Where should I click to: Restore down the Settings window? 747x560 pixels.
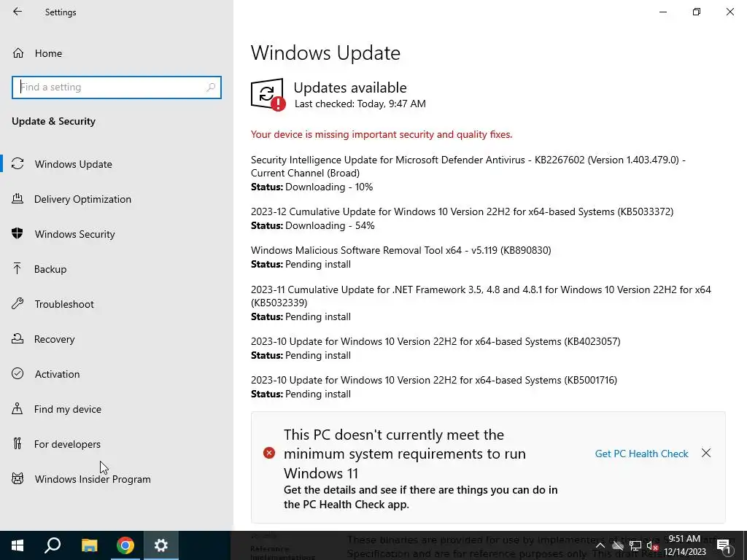(697, 12)
